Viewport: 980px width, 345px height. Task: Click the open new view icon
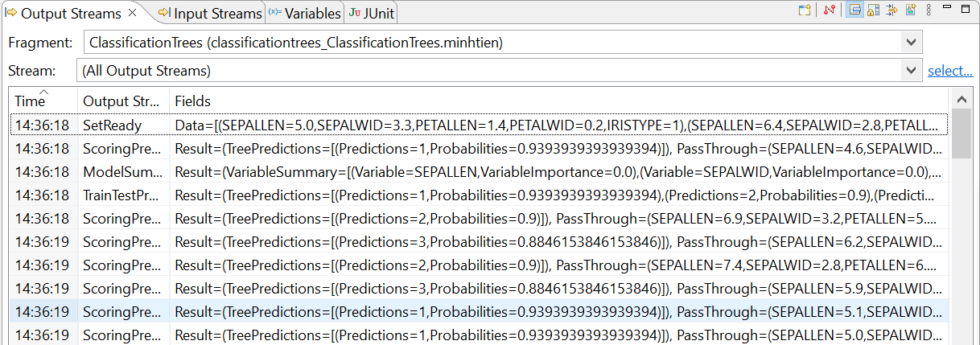804,10
